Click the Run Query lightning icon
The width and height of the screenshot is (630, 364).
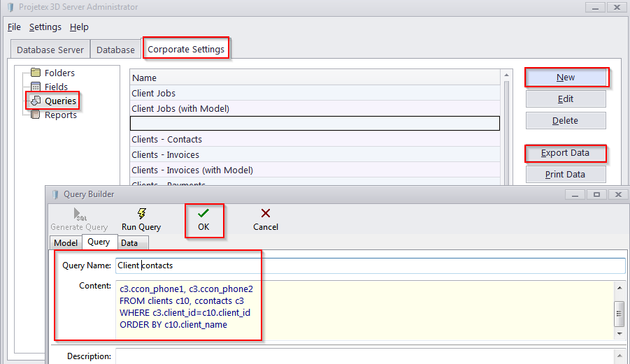(141, 214)
